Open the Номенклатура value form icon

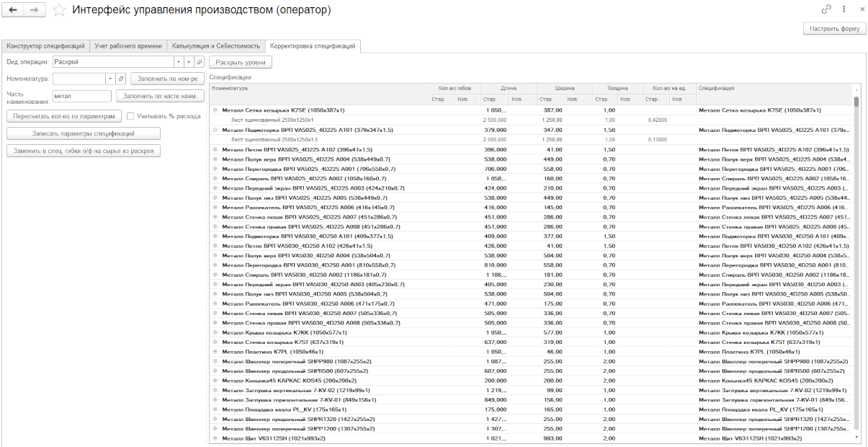(121, 78)
